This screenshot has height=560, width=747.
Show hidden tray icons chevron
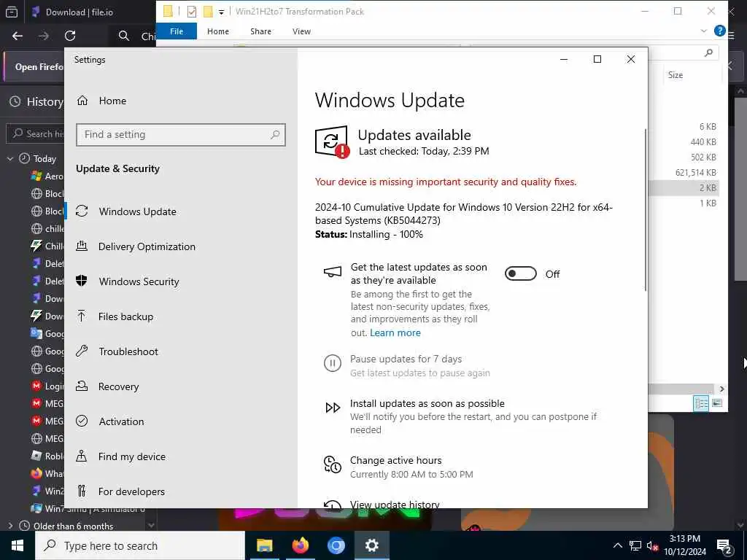pyautogui.click(x=617, y=545)
